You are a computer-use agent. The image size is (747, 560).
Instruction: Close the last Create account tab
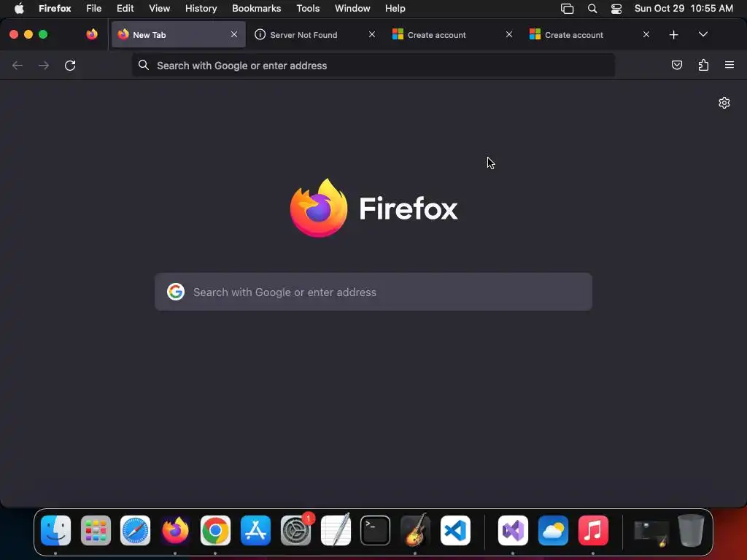(x=646, y=34)
